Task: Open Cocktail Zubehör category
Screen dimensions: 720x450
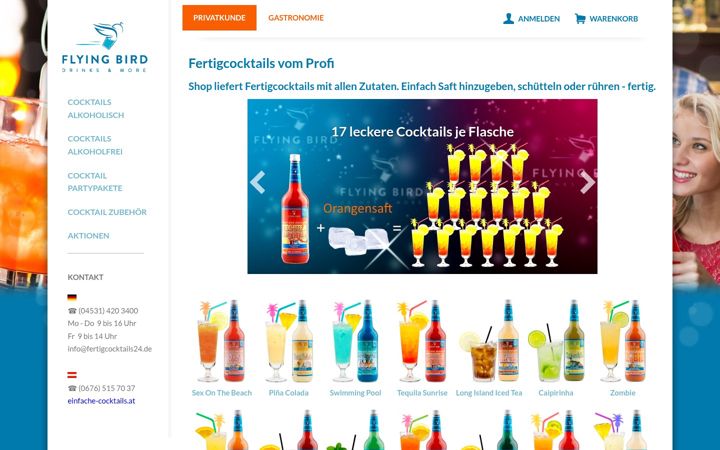Action: [107, 212]
